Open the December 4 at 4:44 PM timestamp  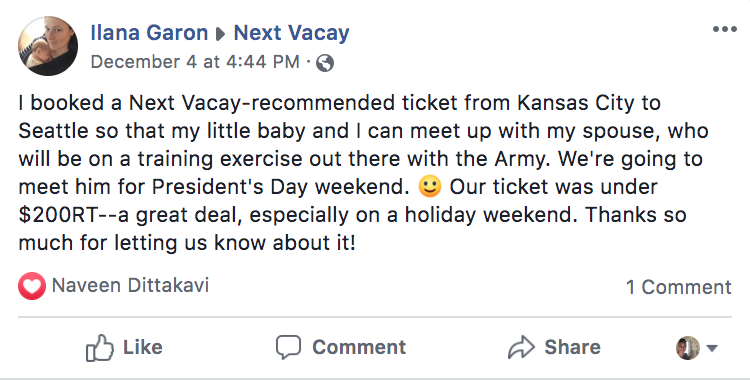pyautogui.click(x=195, y=62)
